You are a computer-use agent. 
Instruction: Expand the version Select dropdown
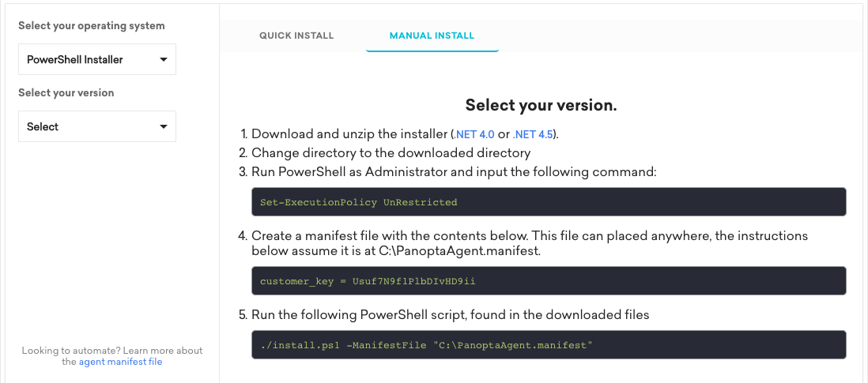96,126
